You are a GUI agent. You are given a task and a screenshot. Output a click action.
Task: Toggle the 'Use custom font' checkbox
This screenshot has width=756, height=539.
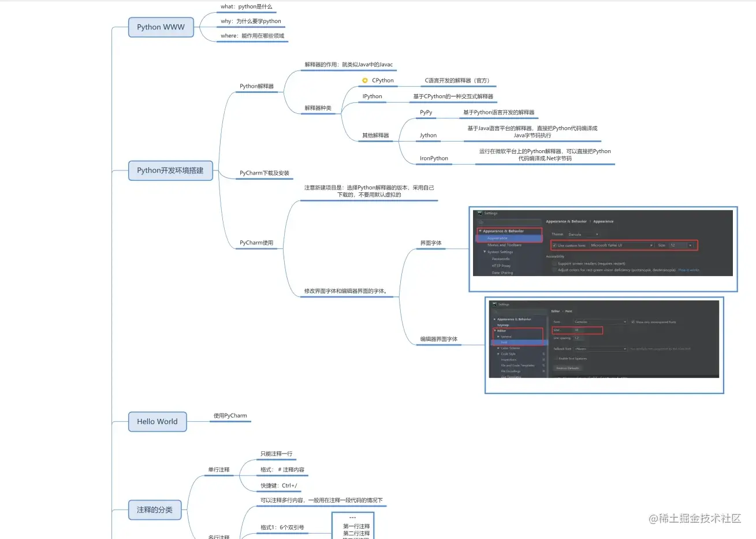(x=556, y=246)
